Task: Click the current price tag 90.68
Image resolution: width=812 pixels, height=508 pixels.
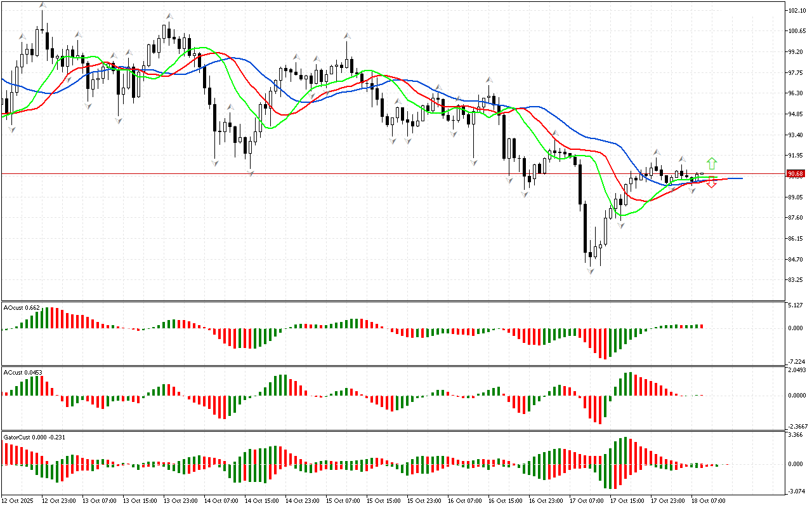Action: [795, 173]
